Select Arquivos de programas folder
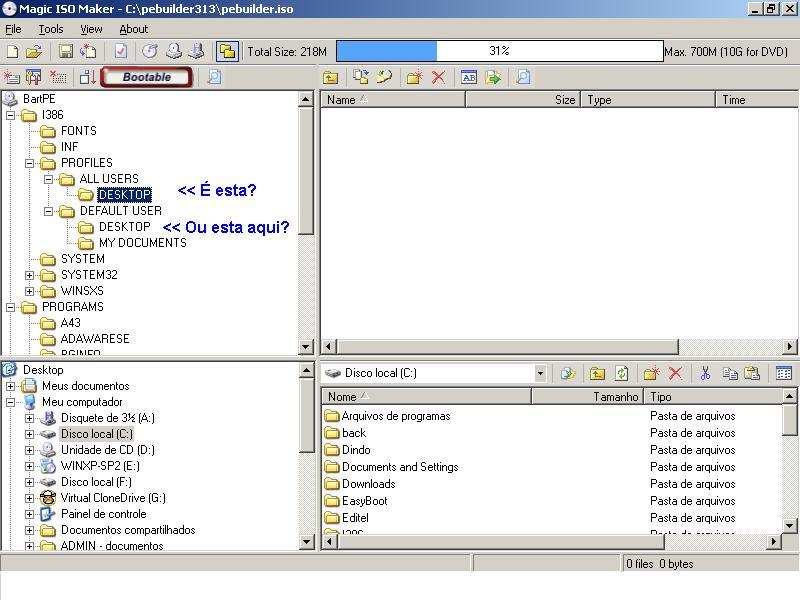Screen dimensions: 800x600 (396, 416)
